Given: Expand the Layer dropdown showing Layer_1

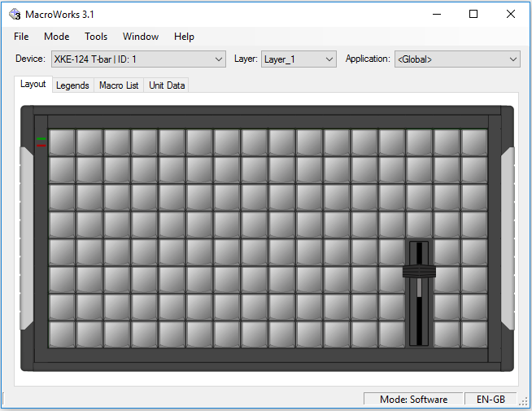Looking at the screenshot, I should tap(299, 59).
